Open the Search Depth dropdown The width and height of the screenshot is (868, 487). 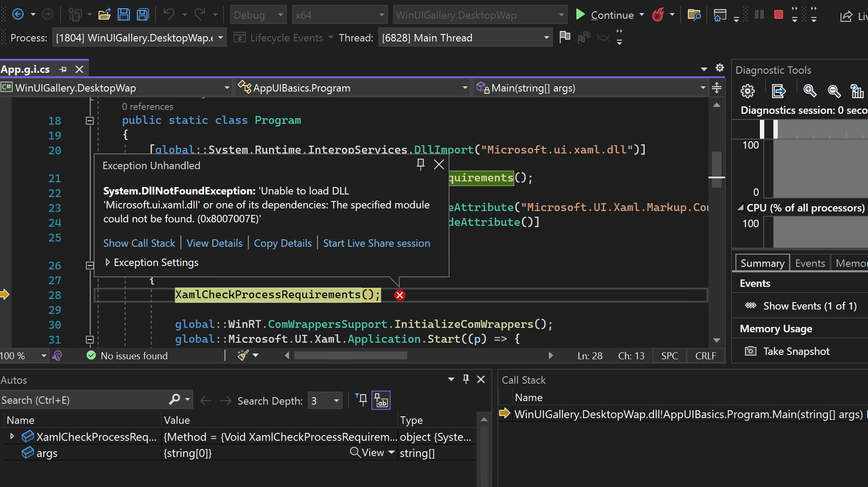(x=336, y=400)
